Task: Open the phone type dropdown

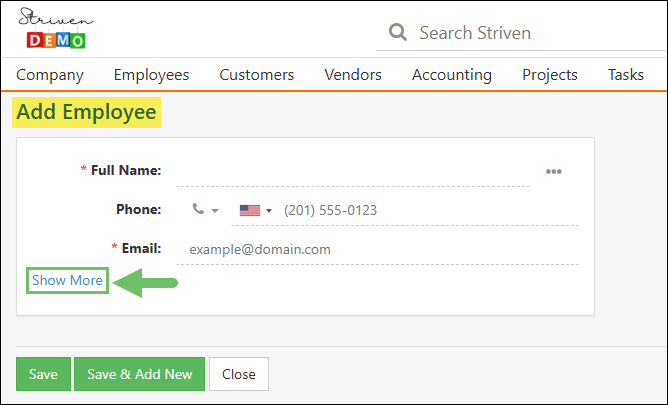Action: (x=205, y=210)
